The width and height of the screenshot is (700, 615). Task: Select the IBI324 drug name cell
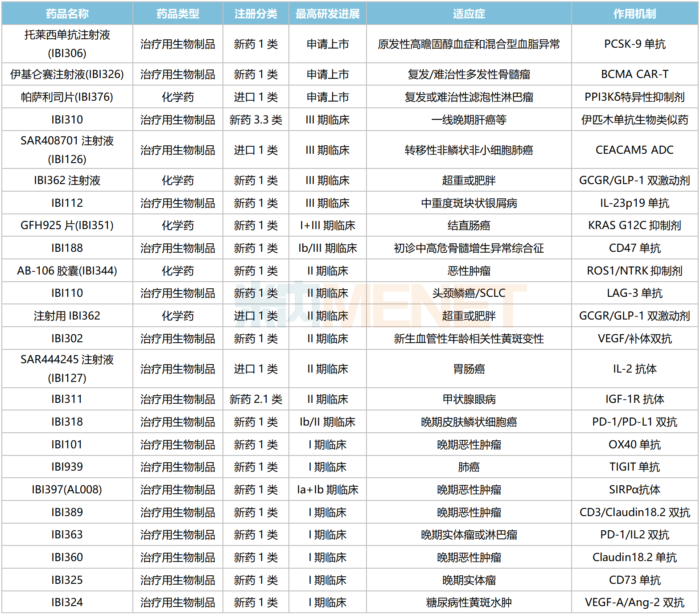coord(67,602)
